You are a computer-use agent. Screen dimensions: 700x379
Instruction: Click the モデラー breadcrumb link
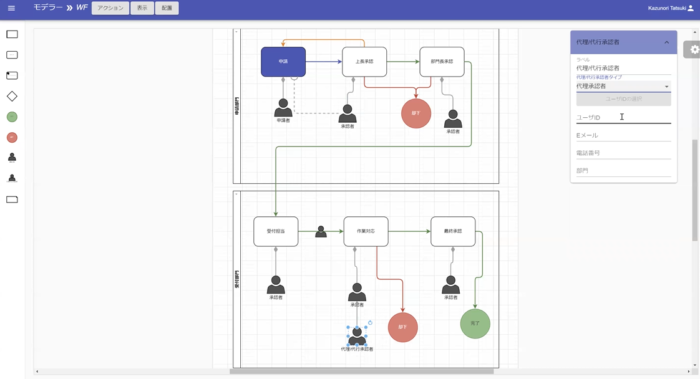click(x=48, y=8)
